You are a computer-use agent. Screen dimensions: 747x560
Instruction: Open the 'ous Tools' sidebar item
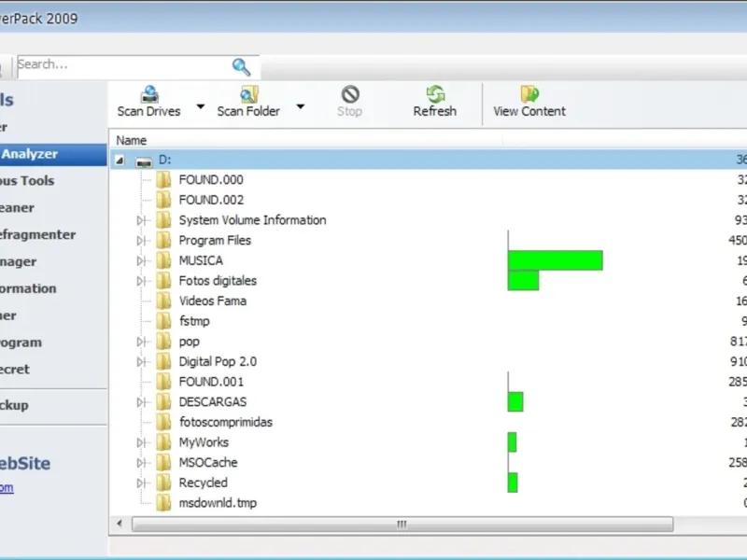pos(27,181)
